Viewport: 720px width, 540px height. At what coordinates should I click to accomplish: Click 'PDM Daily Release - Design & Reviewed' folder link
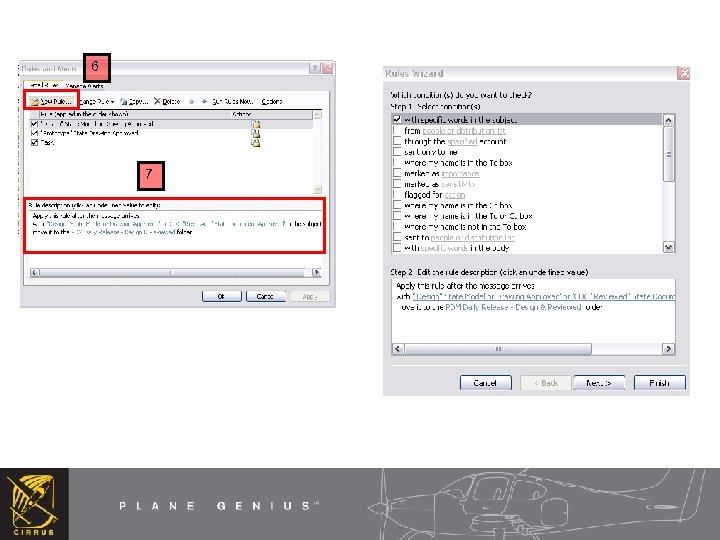tap(513, 307)
